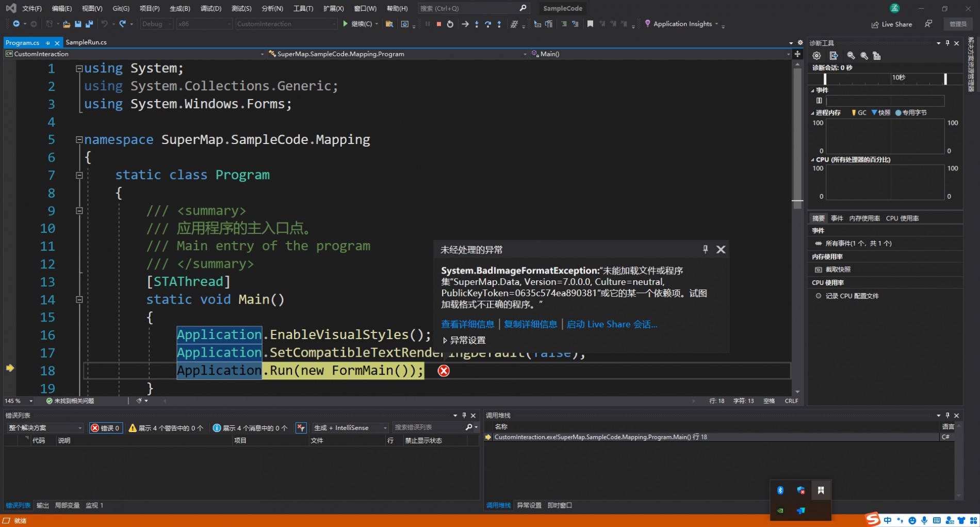Collapse the Program class block on line 7
Image resolution: width=980 pixels, height=527 pixels.
[79, 175]
